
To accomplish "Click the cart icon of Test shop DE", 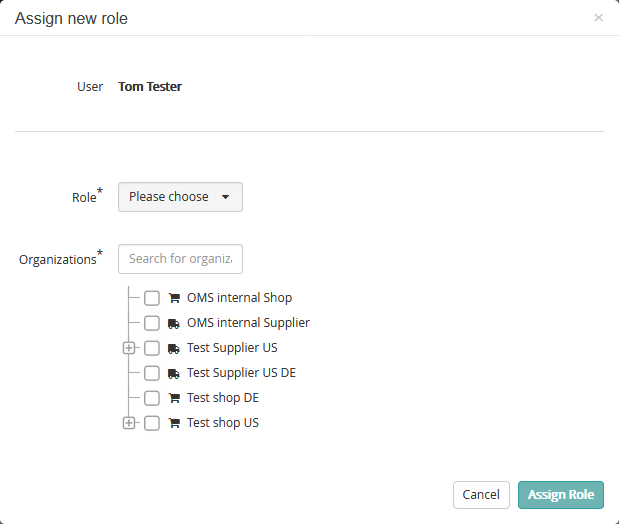I will point(174,398).
